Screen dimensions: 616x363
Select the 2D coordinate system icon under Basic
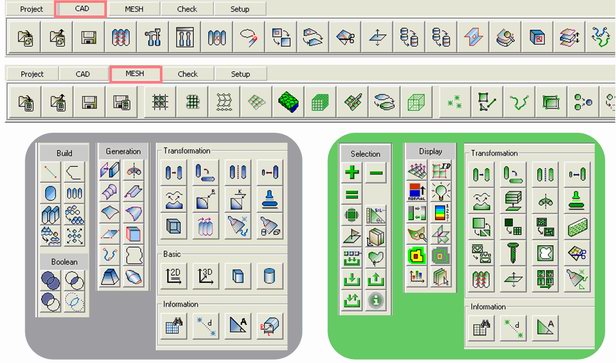click(x=173, y=275)
